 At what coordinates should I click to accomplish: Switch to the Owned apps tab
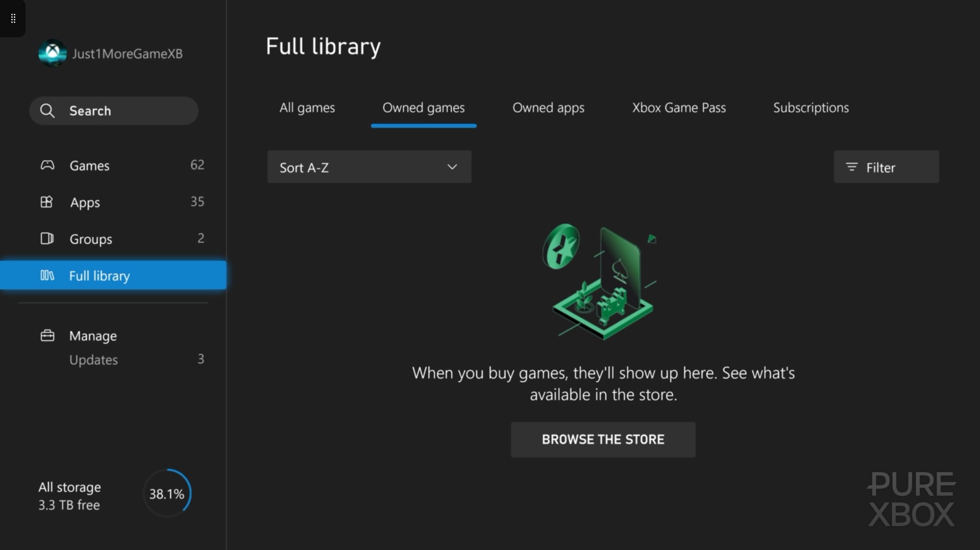(548, 108)
